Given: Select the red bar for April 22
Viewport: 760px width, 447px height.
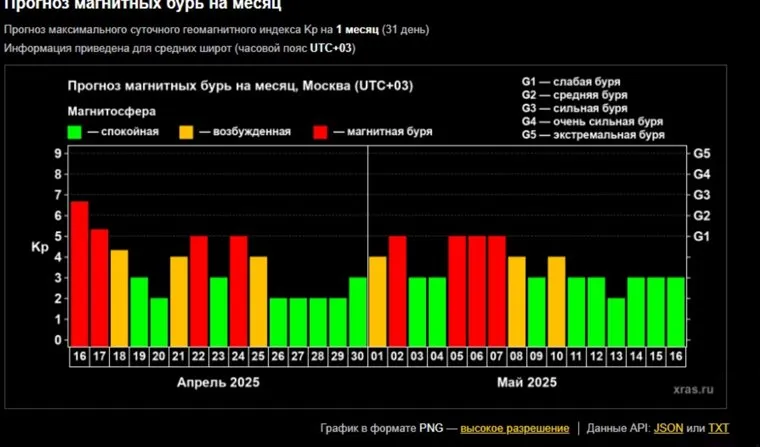Looking at the screenshot, I should click(199, 288).
